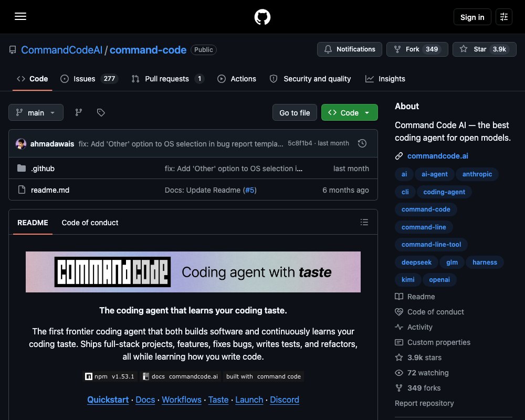The width and height of the screenshot is (525, 420).
Task: Select the harness topic tag
Action: [485, 262]
